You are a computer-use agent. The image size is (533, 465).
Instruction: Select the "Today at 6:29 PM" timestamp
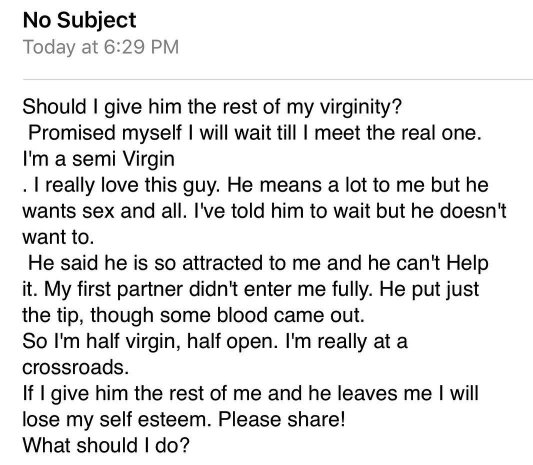101,47
